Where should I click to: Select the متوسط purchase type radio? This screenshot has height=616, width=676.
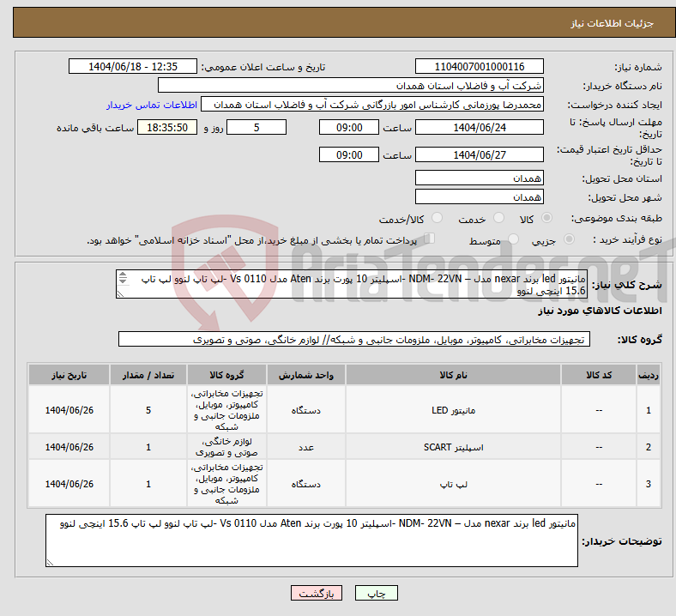(x=513, y=239)
